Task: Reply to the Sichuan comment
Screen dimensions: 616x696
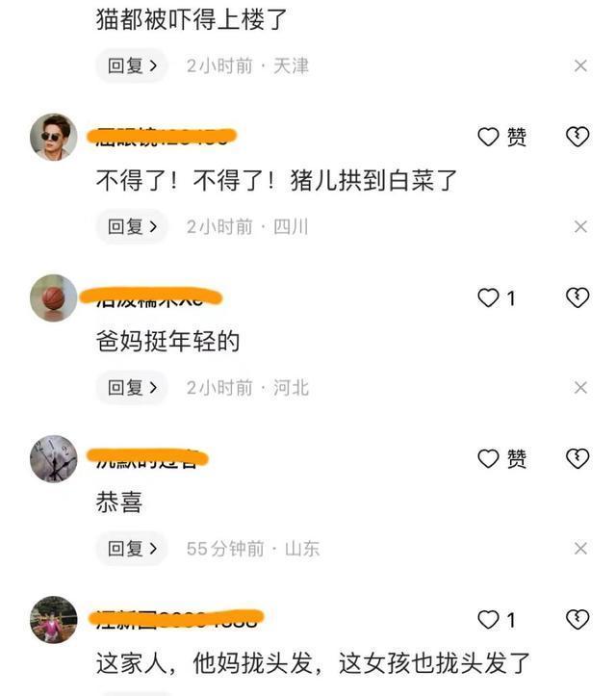Action: [x=132, y=227]
